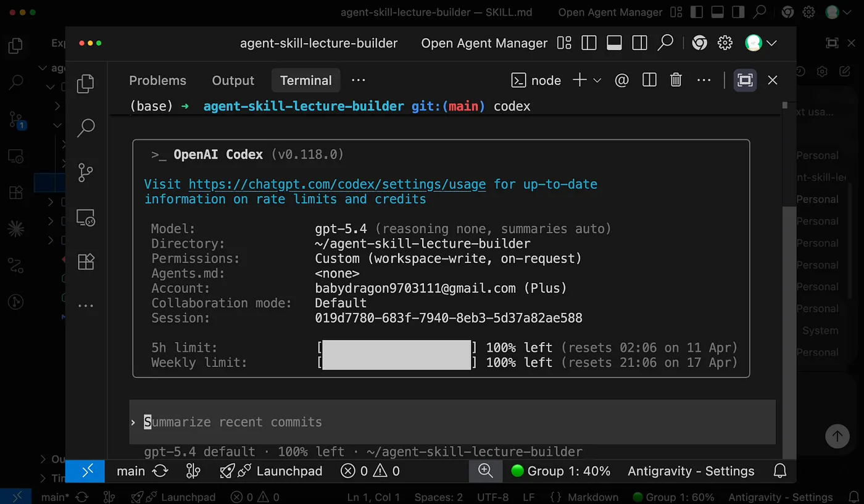The width and height of the screenshot is (864, 504).
Task: Add a new terminal with the plus icon
Action: tap(579, 80)
